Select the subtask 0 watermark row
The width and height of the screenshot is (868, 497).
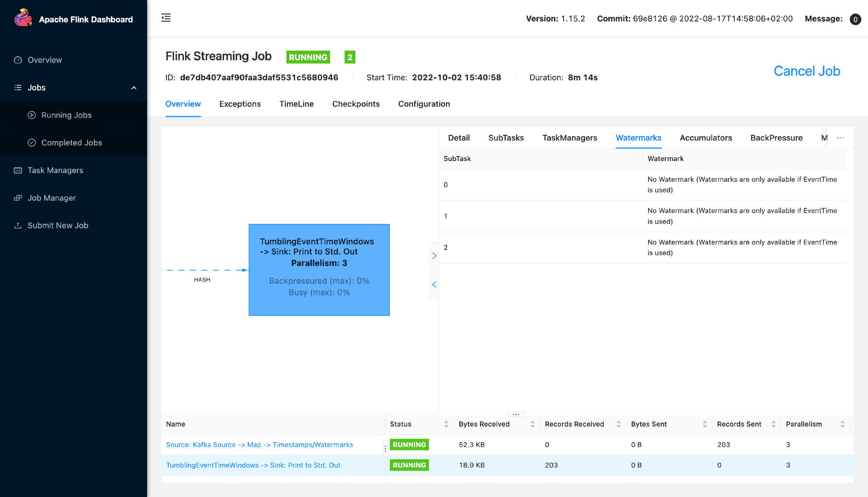(x=643, y=185)
